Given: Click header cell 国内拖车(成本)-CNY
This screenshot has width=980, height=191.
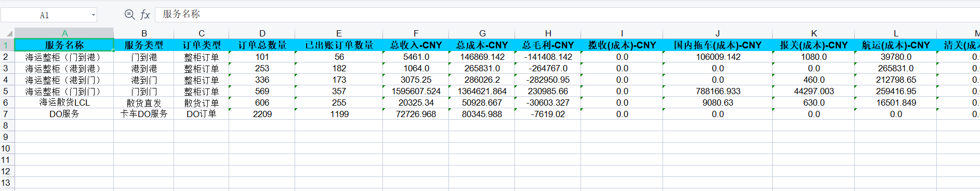Looking at the screenshot, I should coord(718,45).
